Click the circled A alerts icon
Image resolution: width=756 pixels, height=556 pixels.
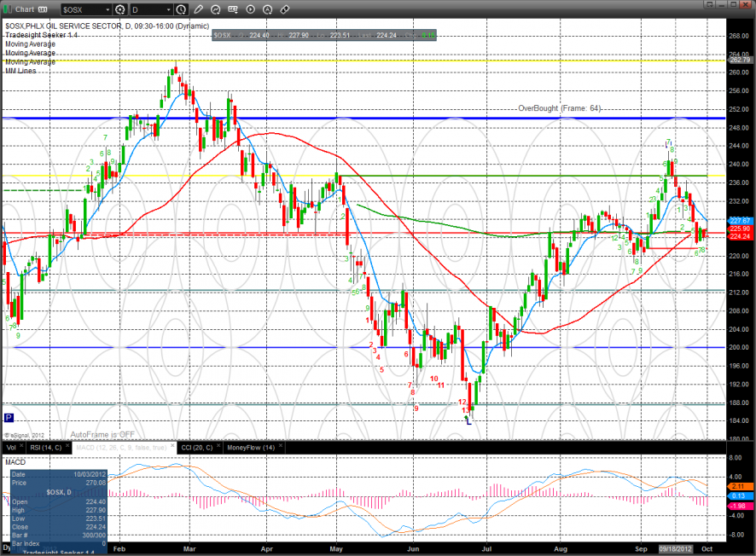tap(268, 9)
